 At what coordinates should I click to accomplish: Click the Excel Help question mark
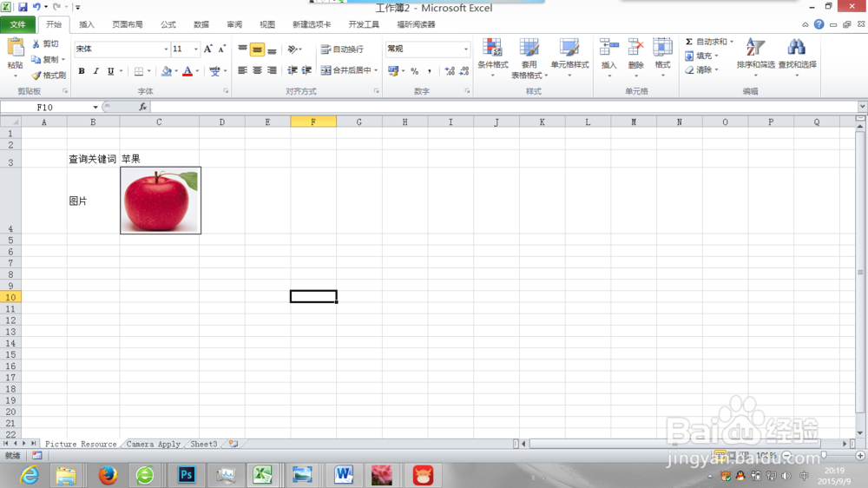tap(819, 24)
